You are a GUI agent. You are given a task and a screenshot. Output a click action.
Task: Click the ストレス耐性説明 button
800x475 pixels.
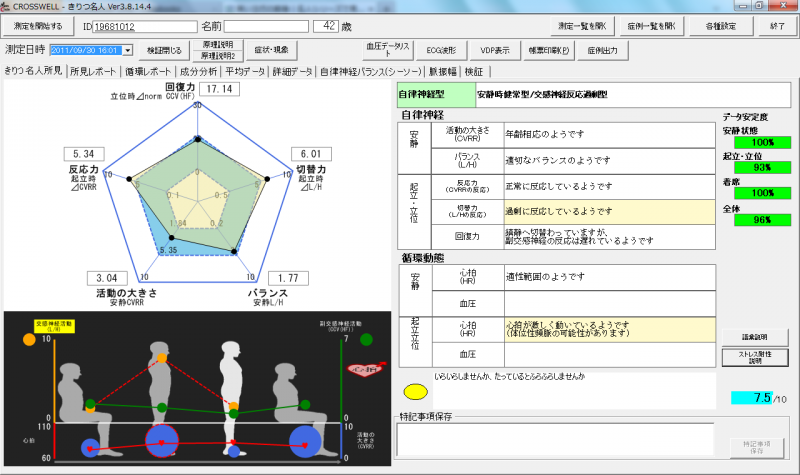coord(751,357)
